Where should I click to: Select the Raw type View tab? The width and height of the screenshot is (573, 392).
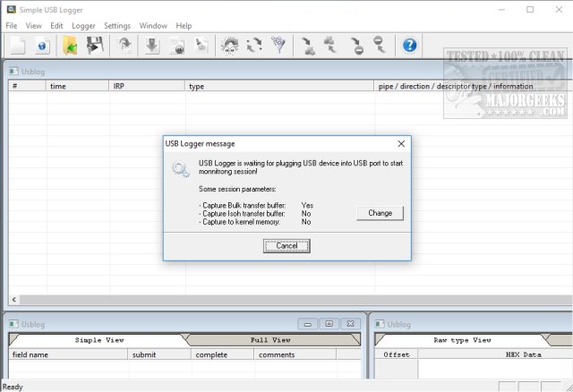tap(462, 340)
